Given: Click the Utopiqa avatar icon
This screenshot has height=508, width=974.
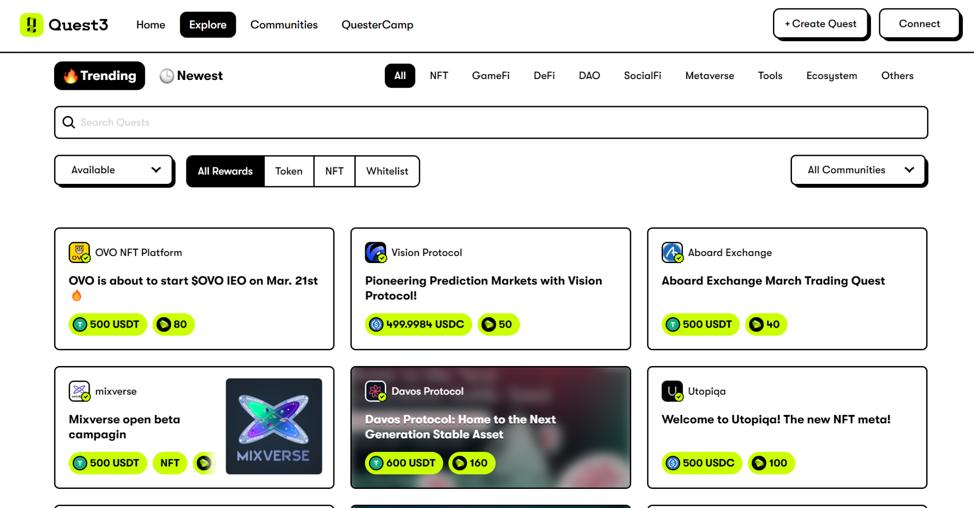Looking at the screenshot, I should 672,391.
